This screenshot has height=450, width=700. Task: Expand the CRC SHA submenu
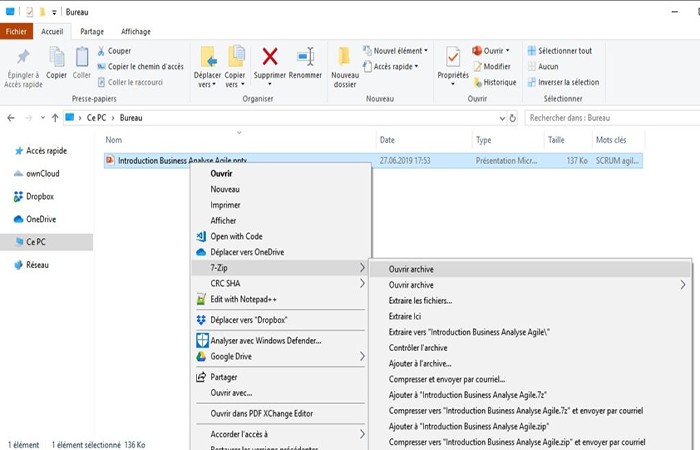click(x=280, y=283)
